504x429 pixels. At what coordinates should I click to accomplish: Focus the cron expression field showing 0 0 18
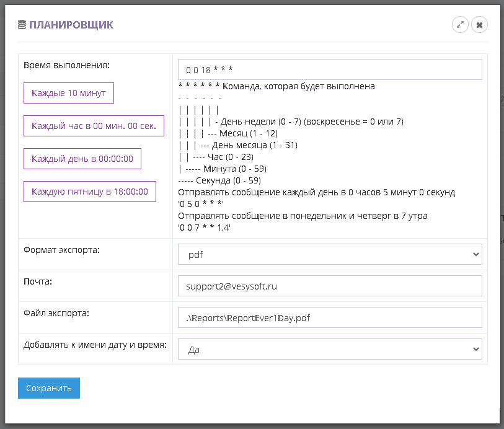330,69
